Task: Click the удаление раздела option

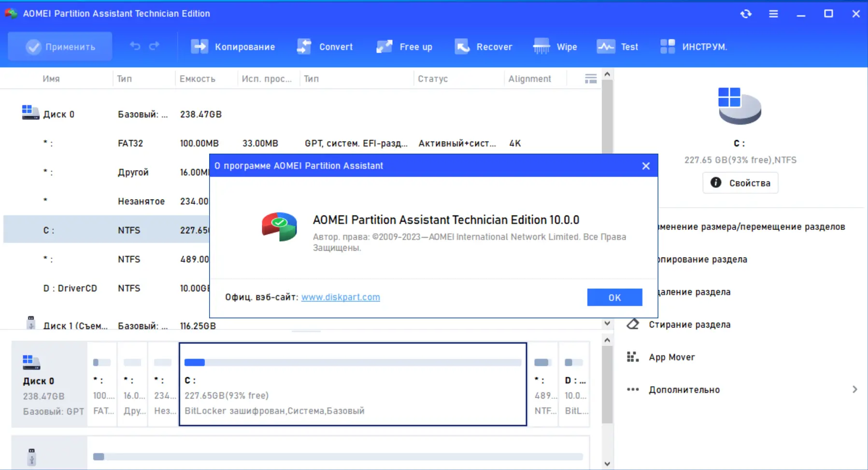Action: [x=694, y=292]
